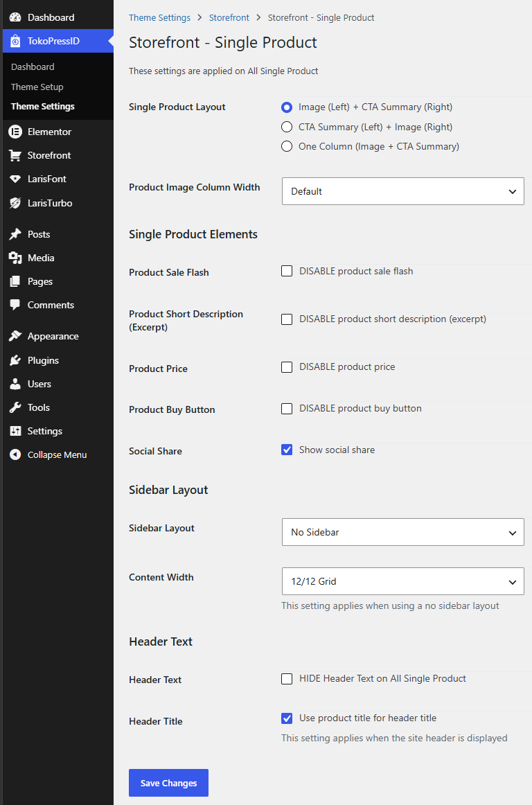Click the Settings sidebar menu label
This screenshot has height=805, width=532.
44,431
